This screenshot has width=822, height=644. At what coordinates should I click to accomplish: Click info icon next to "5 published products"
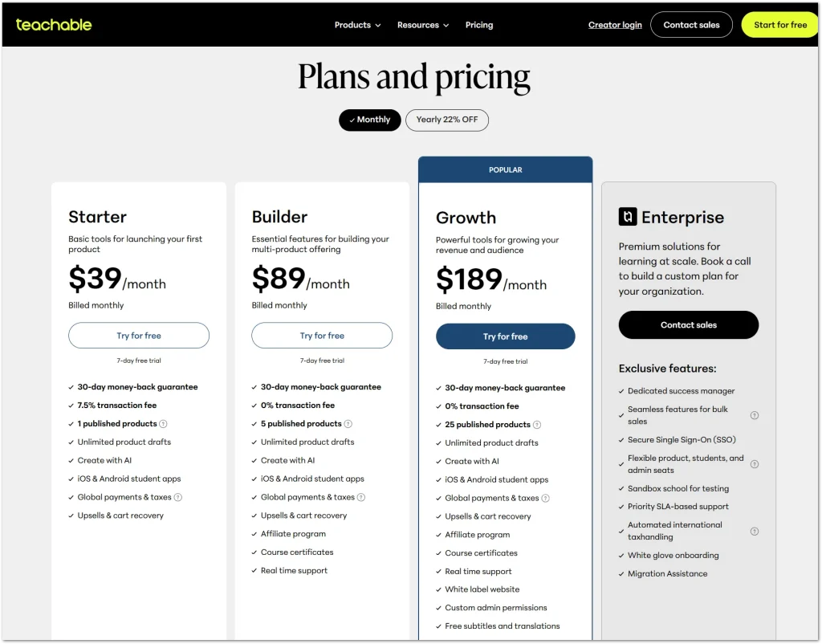(347, 423)
